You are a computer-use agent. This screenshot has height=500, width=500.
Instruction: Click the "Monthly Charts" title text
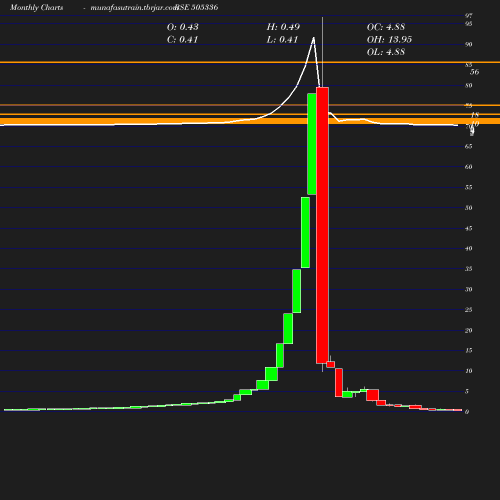pos(36,7)
